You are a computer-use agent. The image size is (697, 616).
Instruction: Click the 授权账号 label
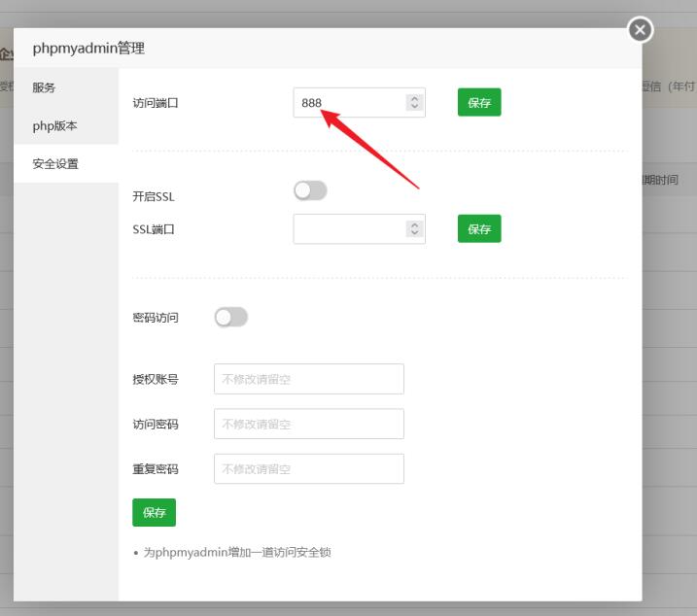156,379
